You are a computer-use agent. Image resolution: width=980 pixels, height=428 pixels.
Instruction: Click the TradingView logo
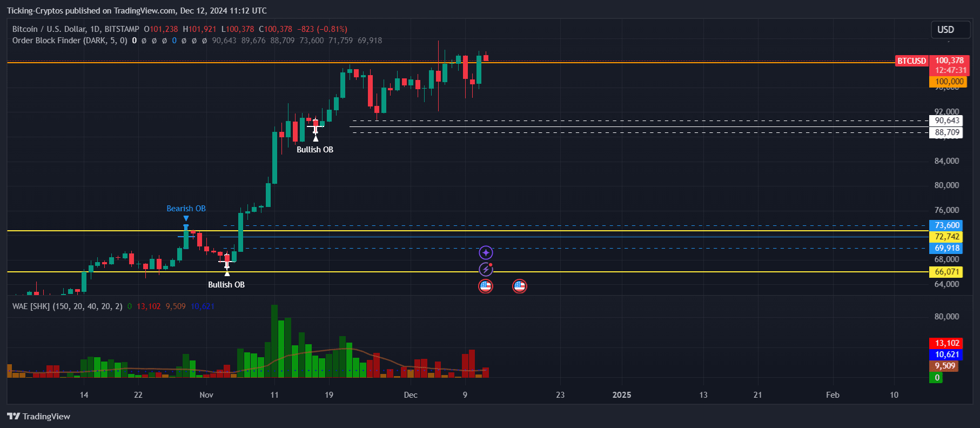click(38, 416)
